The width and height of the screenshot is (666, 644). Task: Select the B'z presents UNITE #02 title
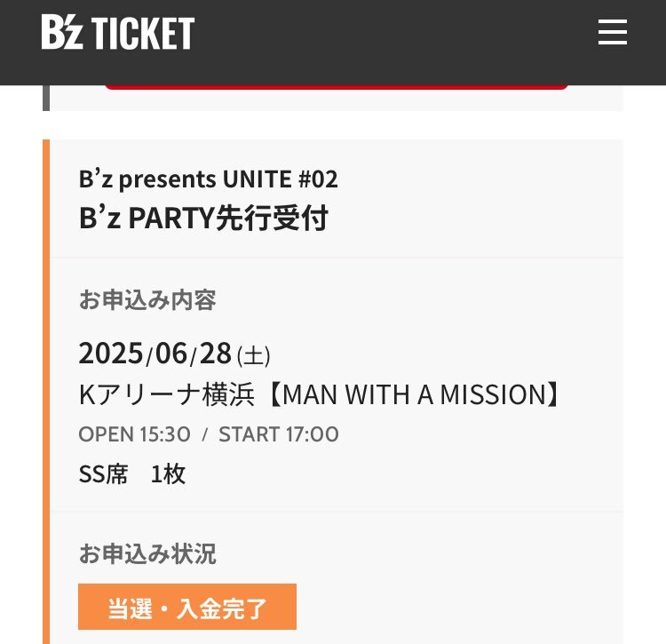coord(208,179)
